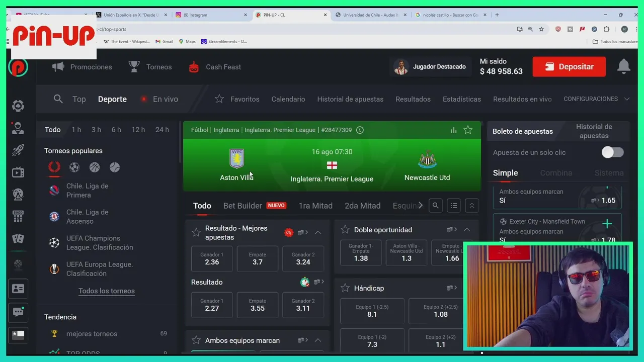Open the Cash Feast page

[x=214, y=67]
